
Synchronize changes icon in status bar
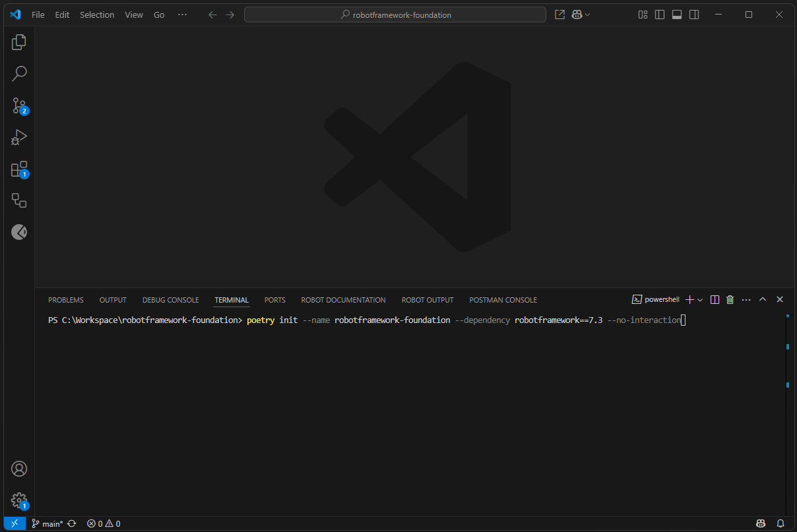point(72,523)
